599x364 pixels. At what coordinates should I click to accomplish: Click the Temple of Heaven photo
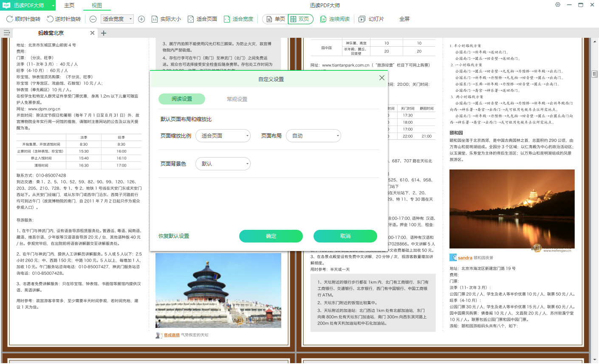tap(218, 291)
